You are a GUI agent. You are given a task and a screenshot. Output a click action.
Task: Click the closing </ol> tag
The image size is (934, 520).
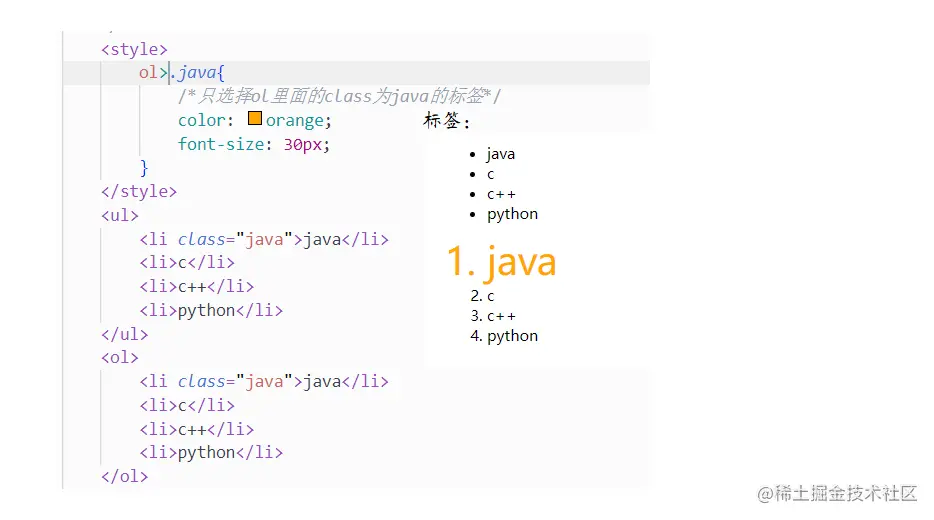point(124,477)
